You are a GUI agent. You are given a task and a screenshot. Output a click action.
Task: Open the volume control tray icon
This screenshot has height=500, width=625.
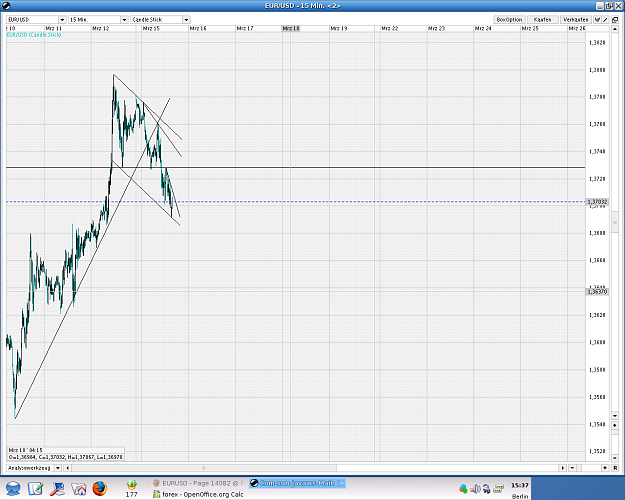475,489
